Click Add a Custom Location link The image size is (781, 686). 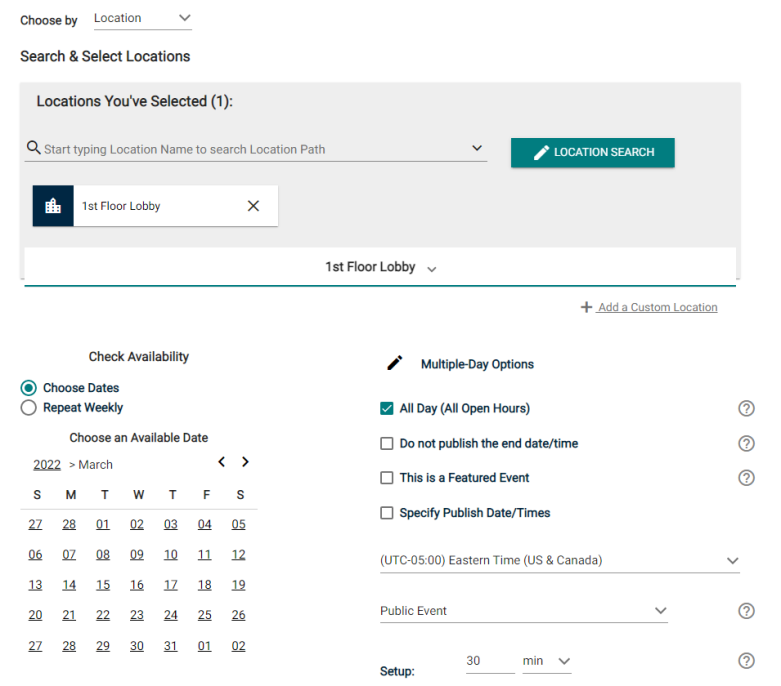(x=657, y=307)
